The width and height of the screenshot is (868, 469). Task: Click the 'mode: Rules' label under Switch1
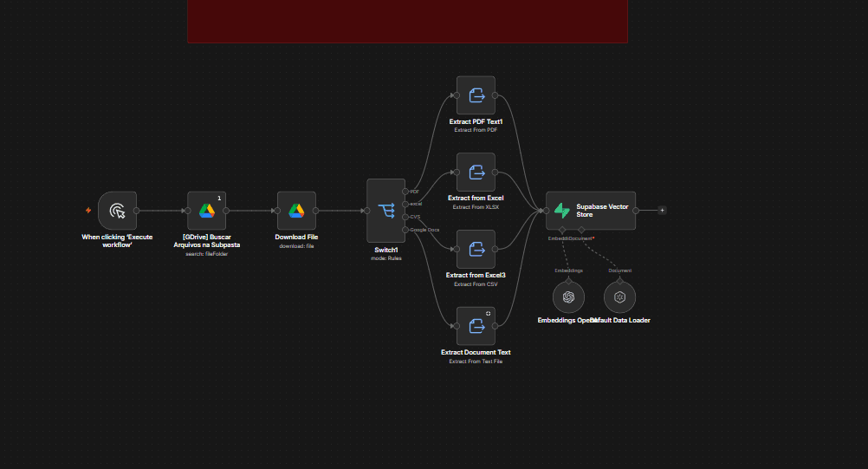[385, 258]
